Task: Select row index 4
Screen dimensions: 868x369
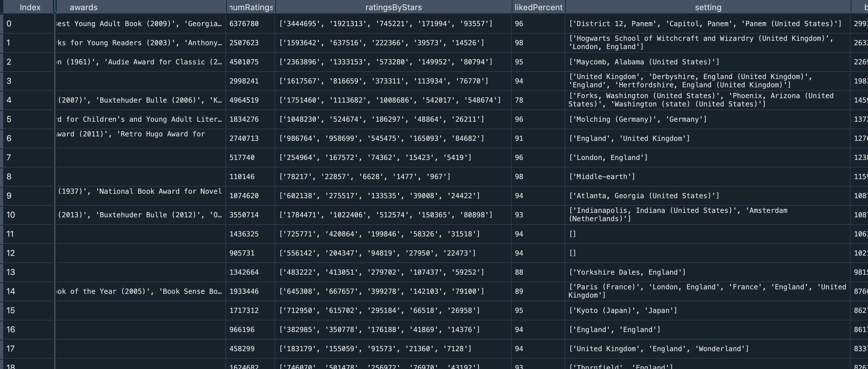Action: pyautogui.click(x=9, y=100)
